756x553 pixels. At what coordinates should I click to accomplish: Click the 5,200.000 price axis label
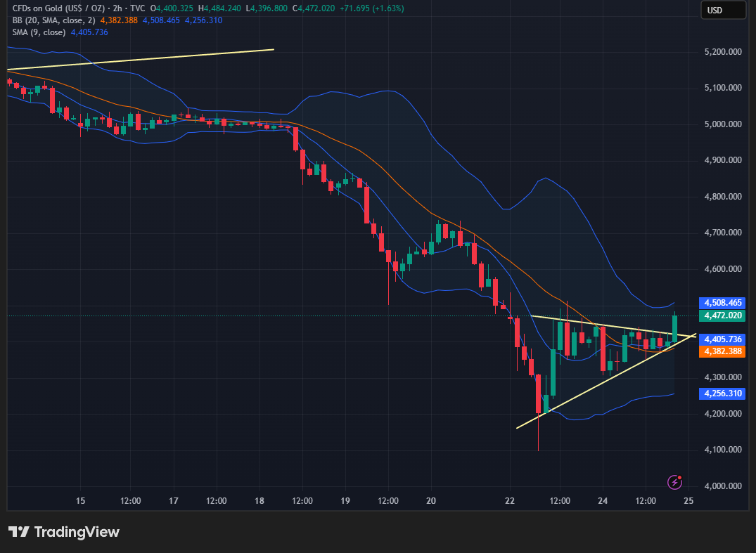pos(724,52)
